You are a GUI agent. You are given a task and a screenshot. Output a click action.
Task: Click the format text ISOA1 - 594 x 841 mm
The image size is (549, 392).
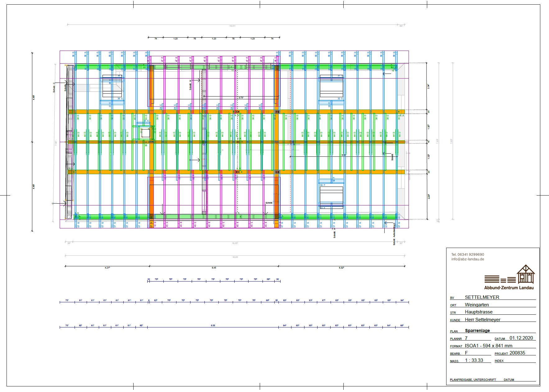point(488,346)
